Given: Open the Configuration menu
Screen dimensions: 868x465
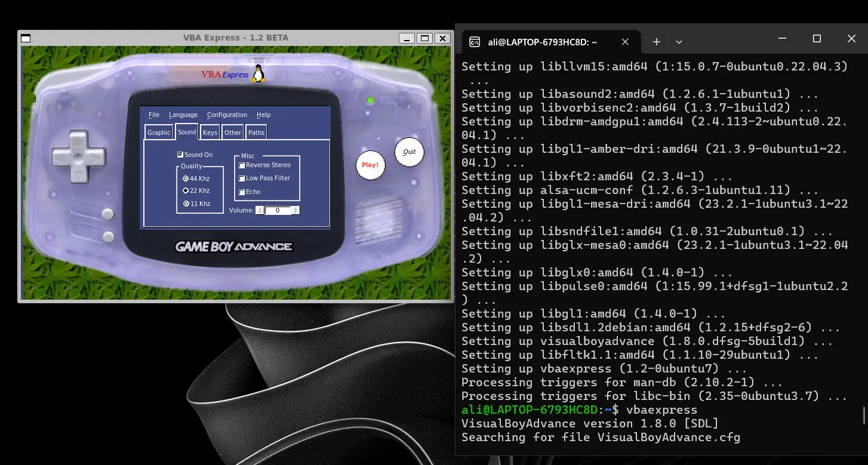Looking at the screenshot, I should pyautogui.click(x=227, y=115).
